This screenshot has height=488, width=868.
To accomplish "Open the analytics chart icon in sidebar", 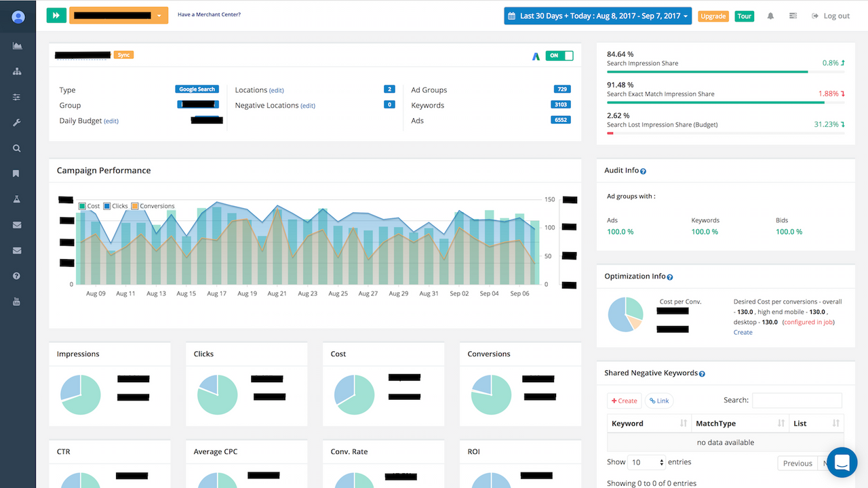I will pos(18,45).
